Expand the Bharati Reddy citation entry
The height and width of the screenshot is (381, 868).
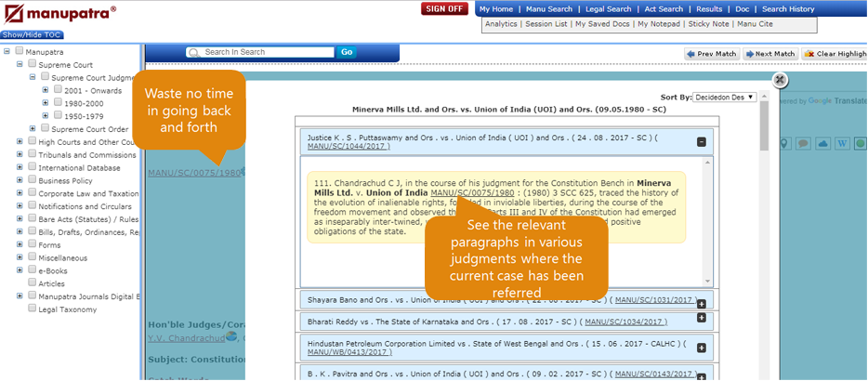(x=702, y=318)
